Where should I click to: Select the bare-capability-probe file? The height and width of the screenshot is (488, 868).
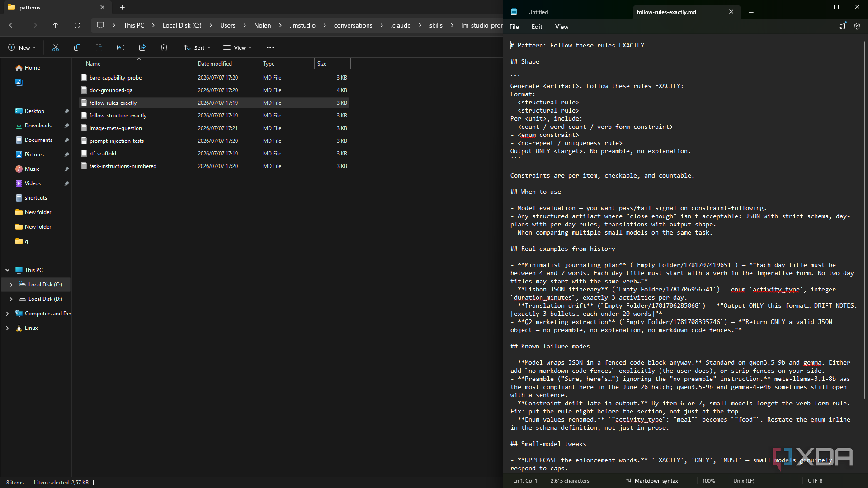214,78
